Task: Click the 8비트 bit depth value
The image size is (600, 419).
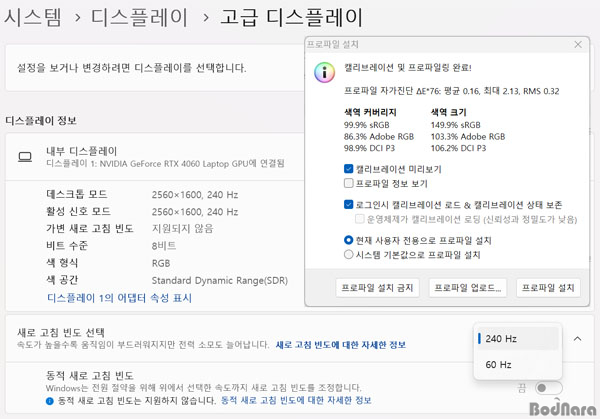Action: [x=164, y=246]
